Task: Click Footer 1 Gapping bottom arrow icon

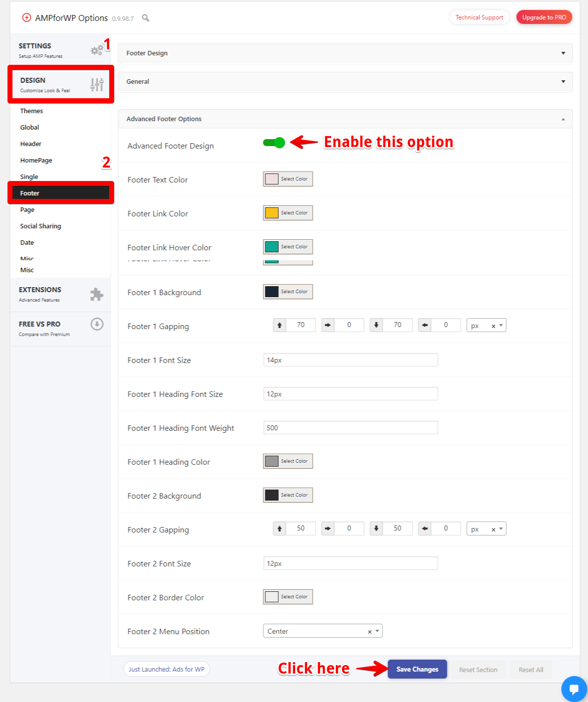Action: coord(377,326)
